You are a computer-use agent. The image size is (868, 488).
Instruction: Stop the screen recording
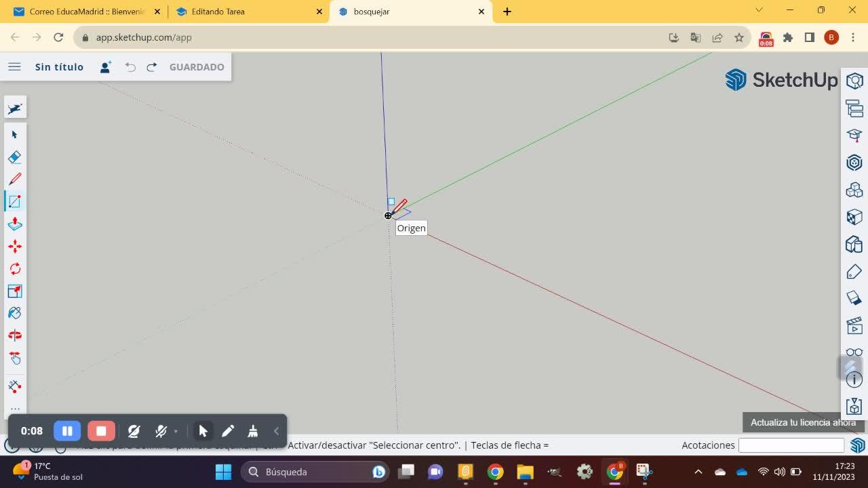point(101,430)
